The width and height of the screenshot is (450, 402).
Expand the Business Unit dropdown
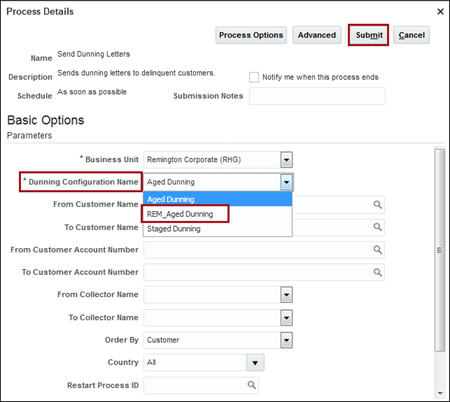click(286, 160)
